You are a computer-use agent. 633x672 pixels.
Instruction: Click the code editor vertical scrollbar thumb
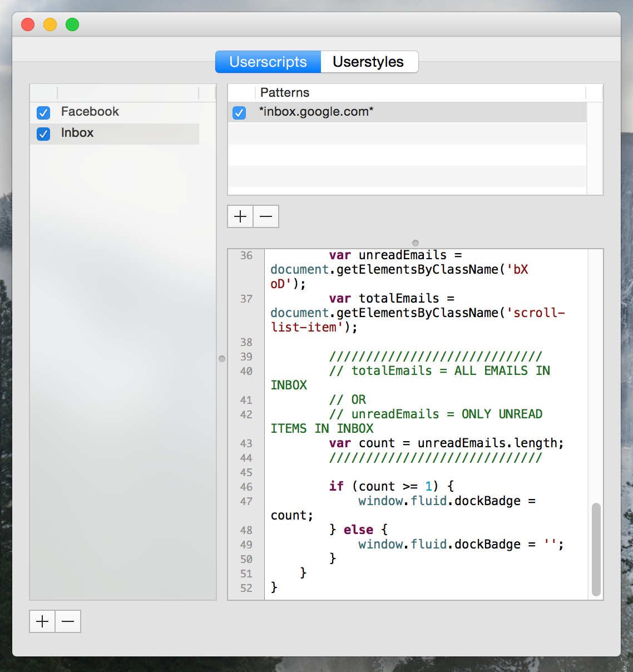click(x=596, y=550)
